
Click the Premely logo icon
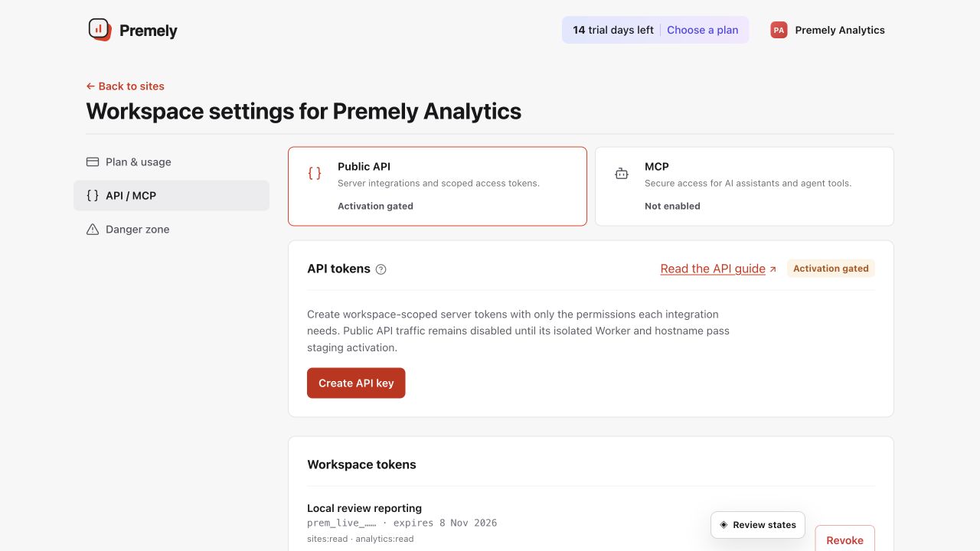pyautogui.click(x=100, y=30)
